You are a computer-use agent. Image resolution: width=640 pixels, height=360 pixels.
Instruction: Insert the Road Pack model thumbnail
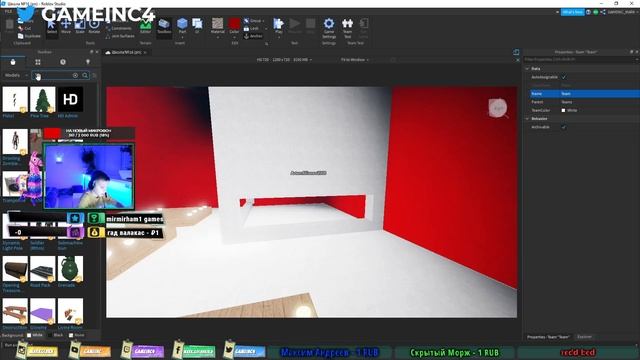42,269
